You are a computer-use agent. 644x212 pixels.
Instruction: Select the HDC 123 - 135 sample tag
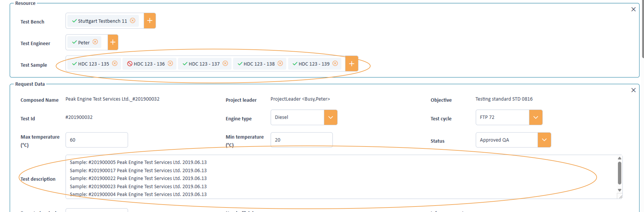pyautogui.click(x=94, y=64)
